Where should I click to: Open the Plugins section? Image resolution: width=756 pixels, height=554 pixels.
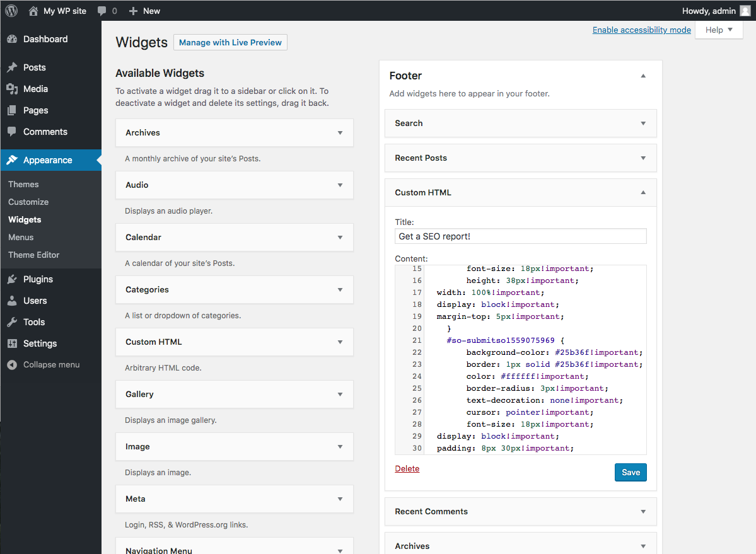coord(38,279)
